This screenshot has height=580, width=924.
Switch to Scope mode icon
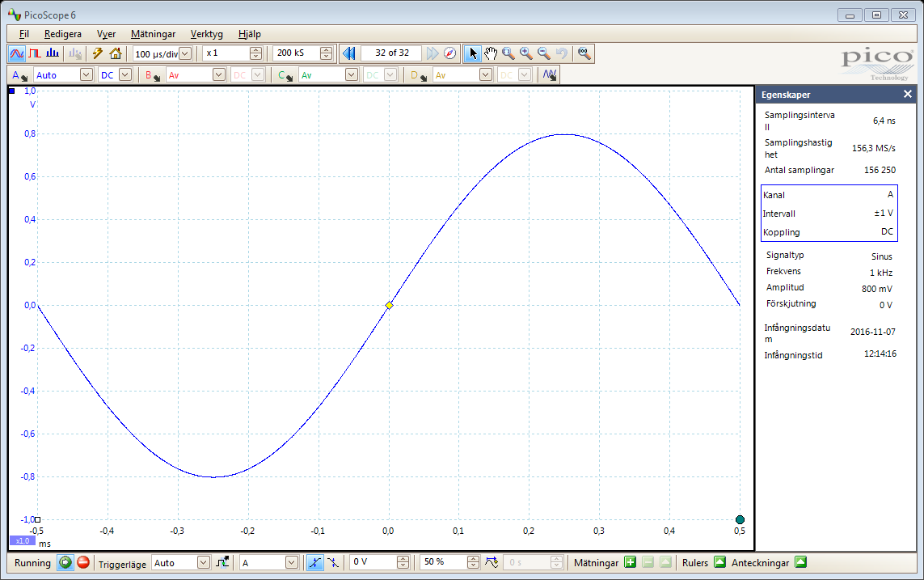tap(16, 53)
